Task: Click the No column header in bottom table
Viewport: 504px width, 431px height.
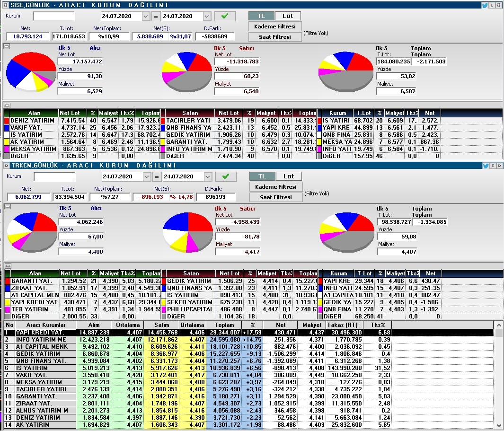Action: tap(9, 325)
